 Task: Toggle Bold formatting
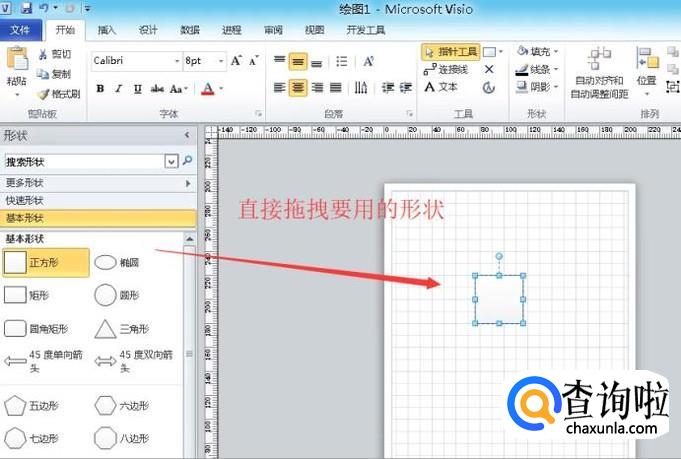[100, 89]
